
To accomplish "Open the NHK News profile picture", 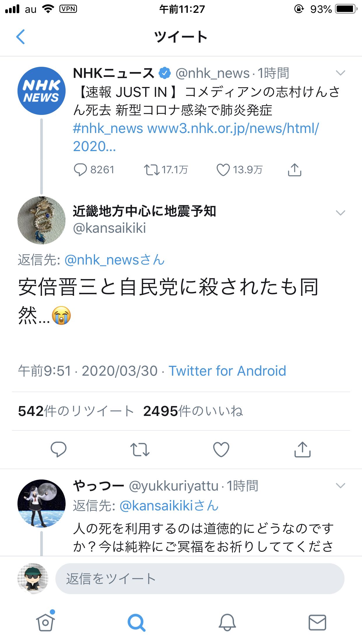I will (41, 91).
